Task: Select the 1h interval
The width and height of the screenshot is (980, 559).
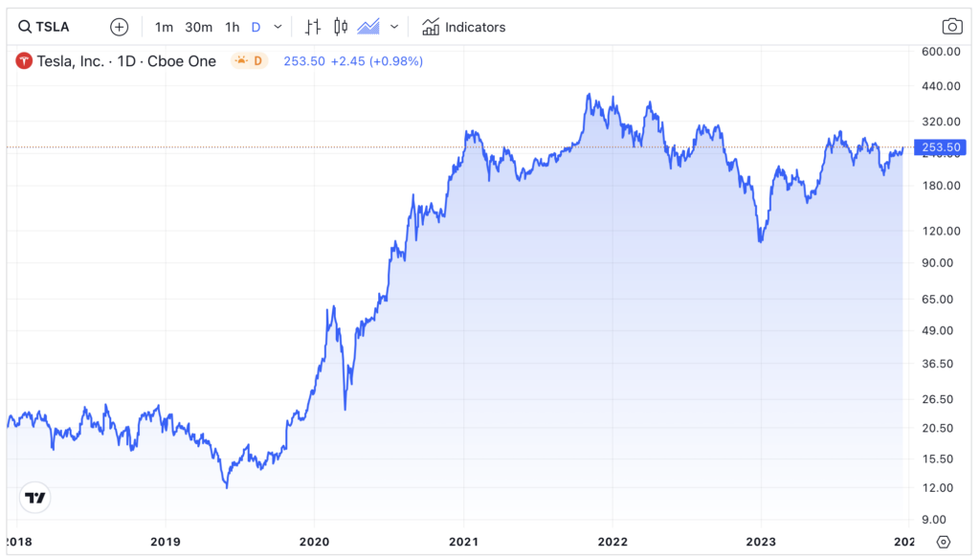Action: pyautogui.click(x=232, y=27)
